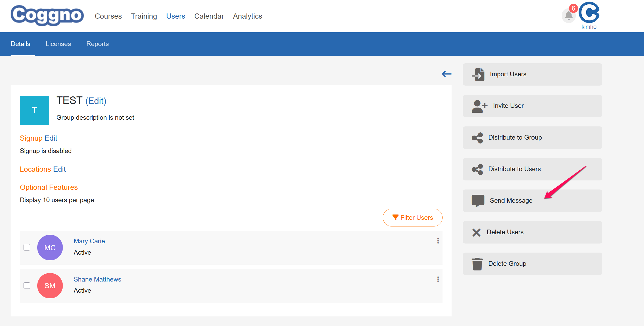
Task: Open the Calendar page
Action: point(209,16)
